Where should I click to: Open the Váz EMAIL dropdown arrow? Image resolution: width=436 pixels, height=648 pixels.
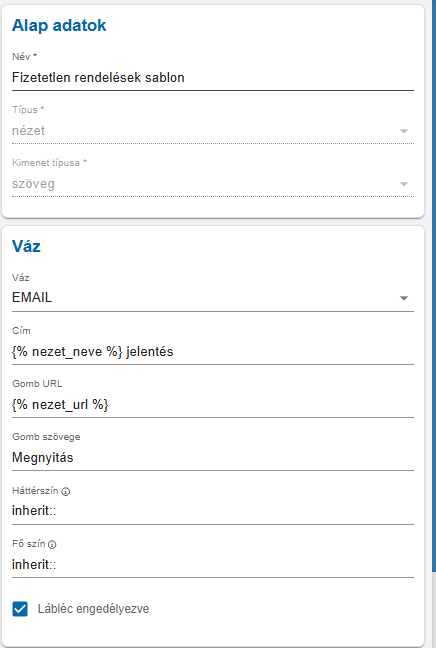tap(404, 298)
